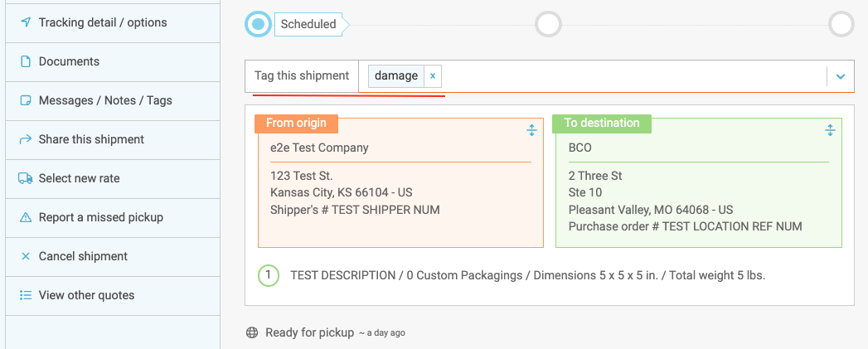Click the Documents file icon

pos(25,61)
